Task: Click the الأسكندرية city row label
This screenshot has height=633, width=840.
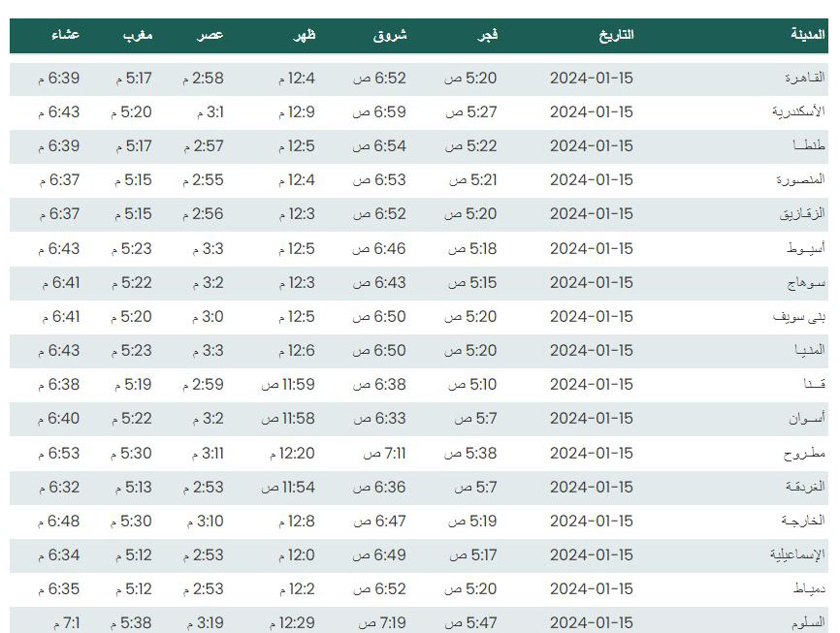Action: [798, 111]
